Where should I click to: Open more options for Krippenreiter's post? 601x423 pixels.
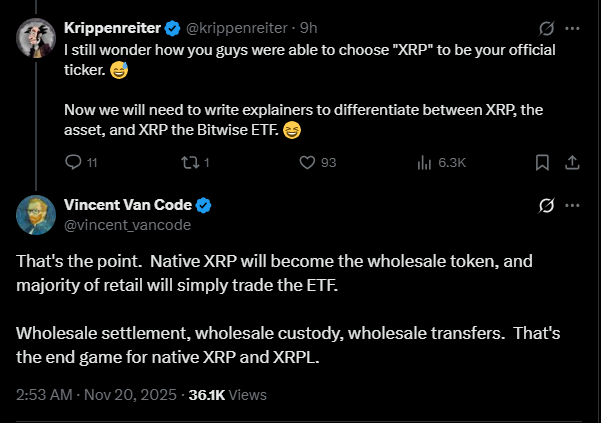tap(573, 27)
